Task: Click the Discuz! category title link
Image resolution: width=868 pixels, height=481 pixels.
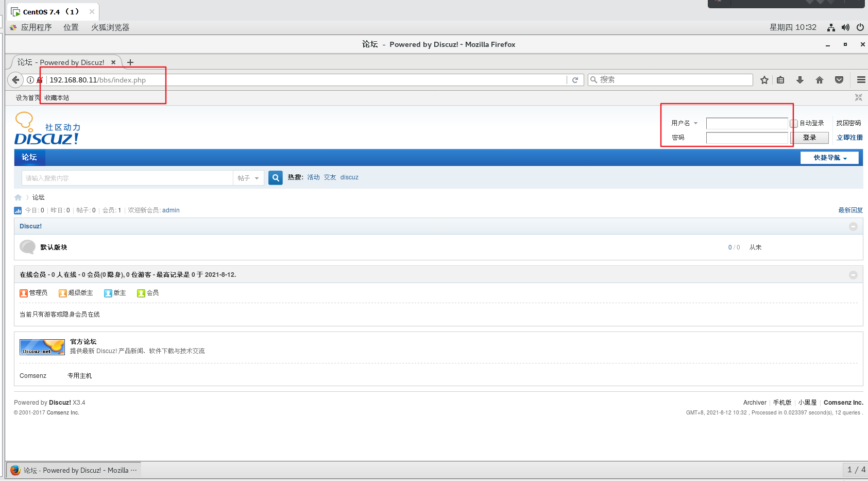Action: tap(30, 226)
